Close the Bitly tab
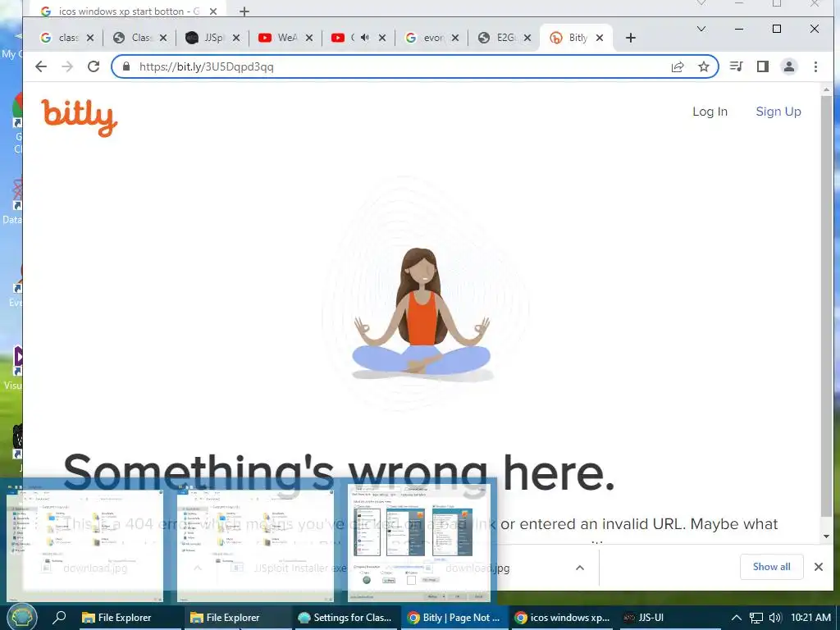Screen dimensions: 840x630 [x=600, y=38]
